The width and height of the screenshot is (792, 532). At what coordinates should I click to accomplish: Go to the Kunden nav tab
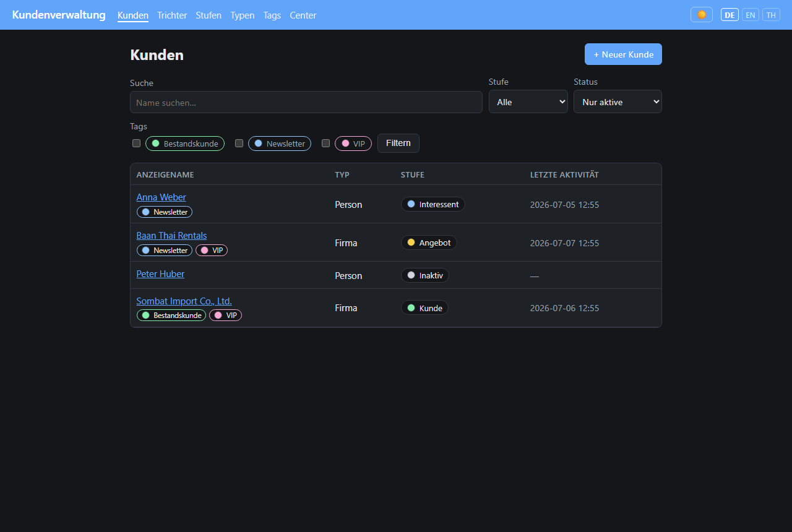click(133, 15)
